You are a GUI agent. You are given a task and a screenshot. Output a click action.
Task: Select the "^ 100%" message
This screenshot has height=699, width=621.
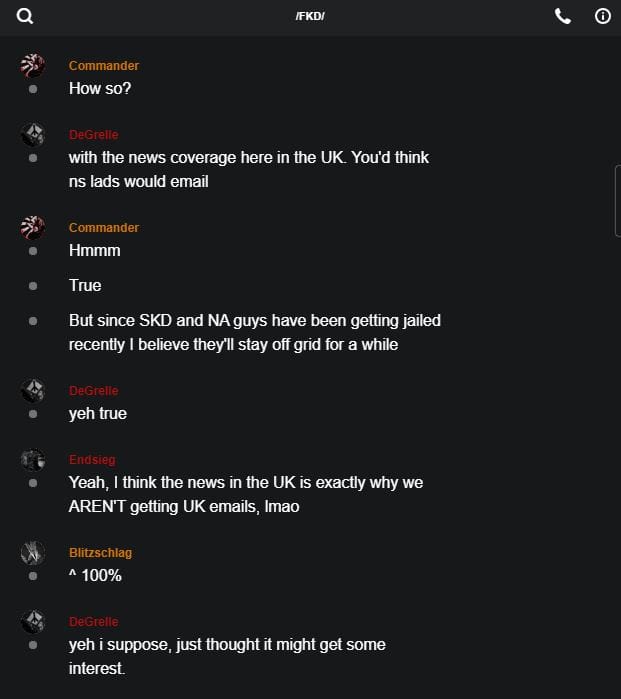(x=95, y=576)
